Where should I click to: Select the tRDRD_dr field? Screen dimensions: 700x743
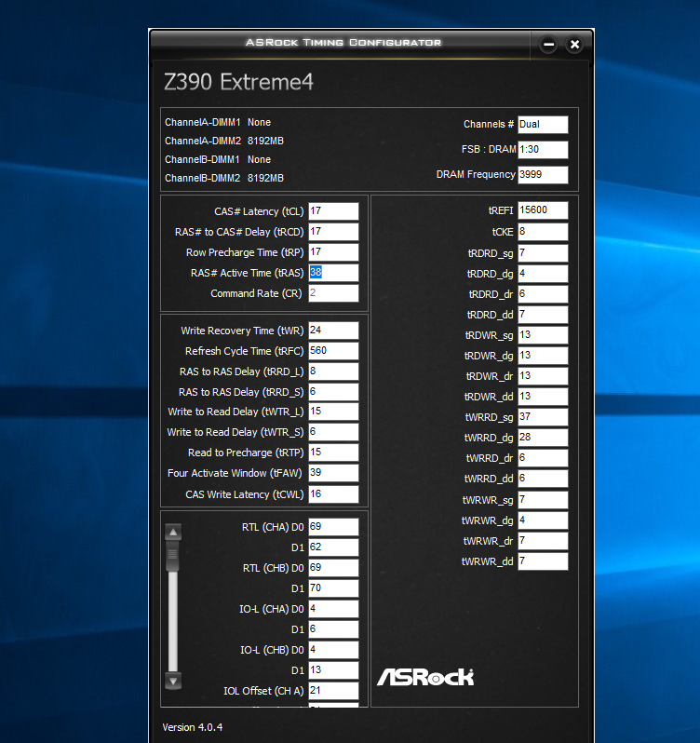click(x=543, y=294)
